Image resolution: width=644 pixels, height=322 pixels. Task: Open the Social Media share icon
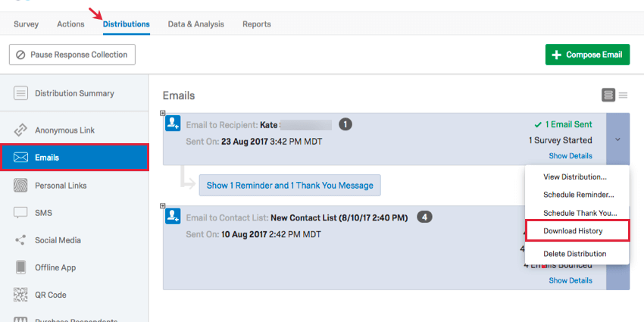pos(21,240)
